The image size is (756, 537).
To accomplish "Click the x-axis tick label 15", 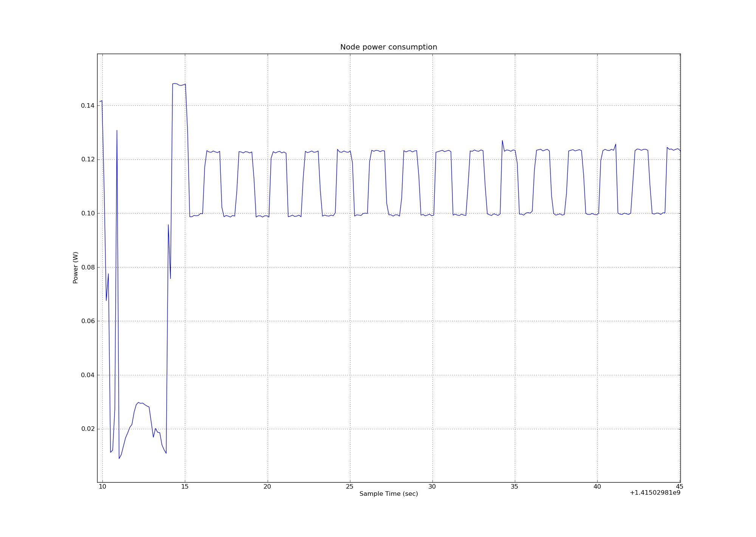I will [185, 487].
